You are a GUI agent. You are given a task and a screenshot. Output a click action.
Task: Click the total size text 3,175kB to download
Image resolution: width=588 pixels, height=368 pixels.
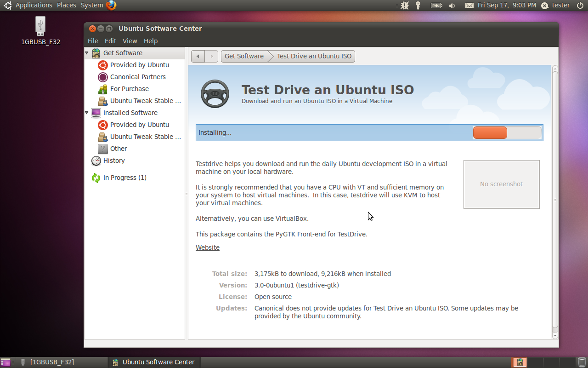286,274
